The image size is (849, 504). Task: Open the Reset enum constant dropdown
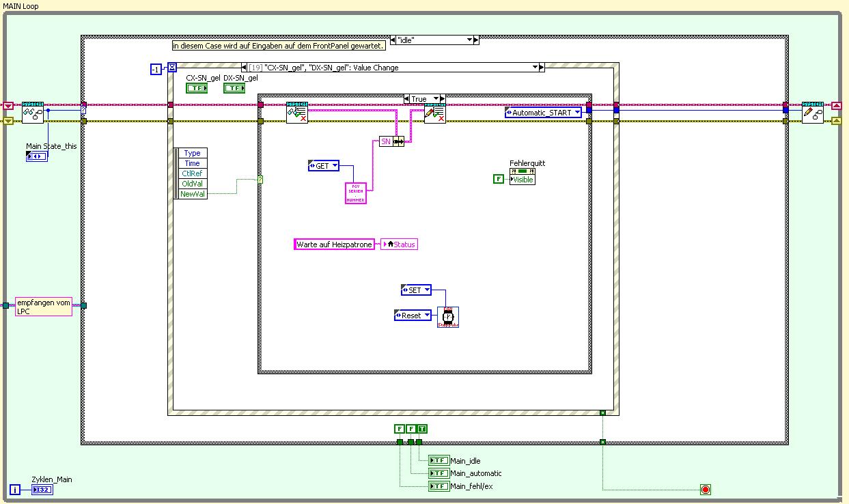pos(427,316)
